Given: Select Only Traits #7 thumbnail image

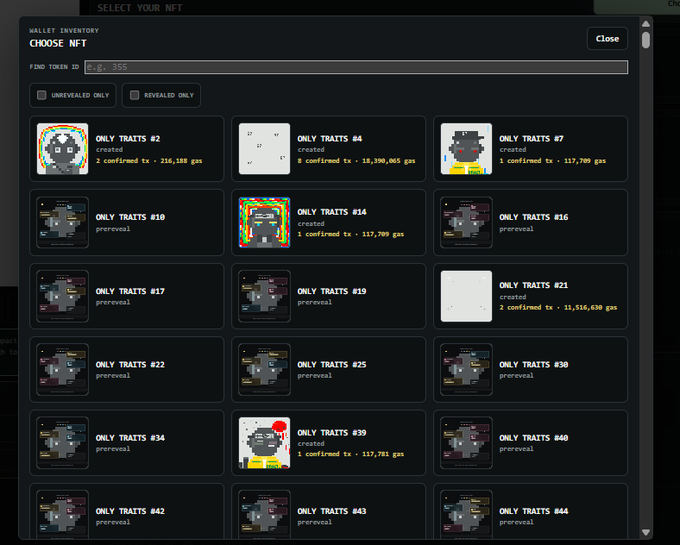Looking at the screenshot, I should [466, 149].
